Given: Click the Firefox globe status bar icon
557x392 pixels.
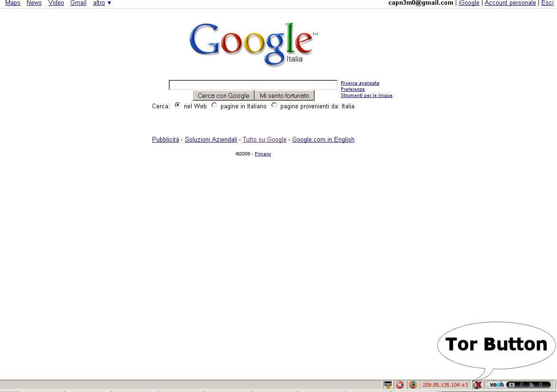Looking at the screenshot, I should (x=413, y=384).
